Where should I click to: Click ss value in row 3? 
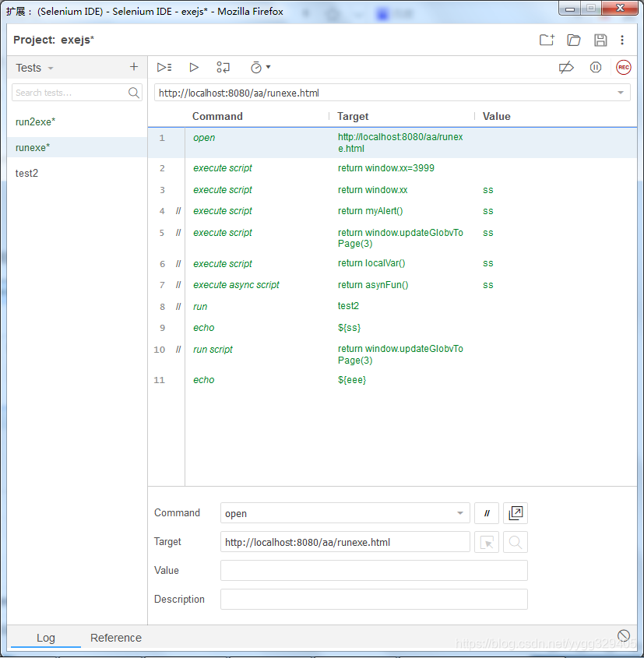pos(488,190)
